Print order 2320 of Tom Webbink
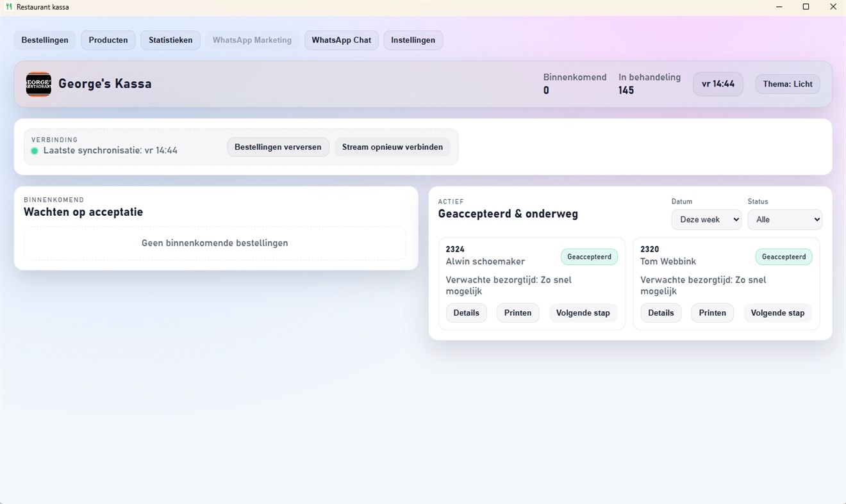Image resolution: width=846 pixels, height=504 pixels. pyautogui.click(x=713, y=313)
